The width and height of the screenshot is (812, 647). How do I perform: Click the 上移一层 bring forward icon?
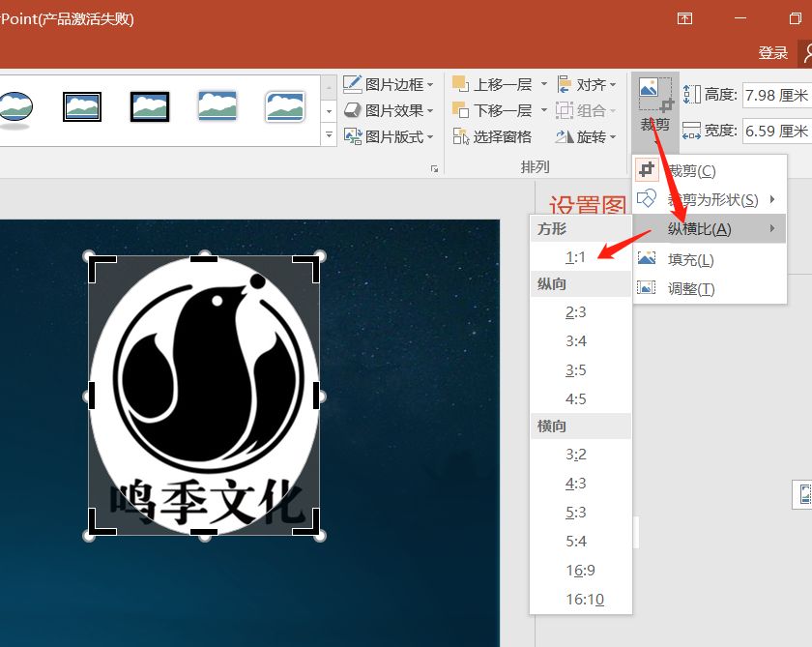click(460, 84)
